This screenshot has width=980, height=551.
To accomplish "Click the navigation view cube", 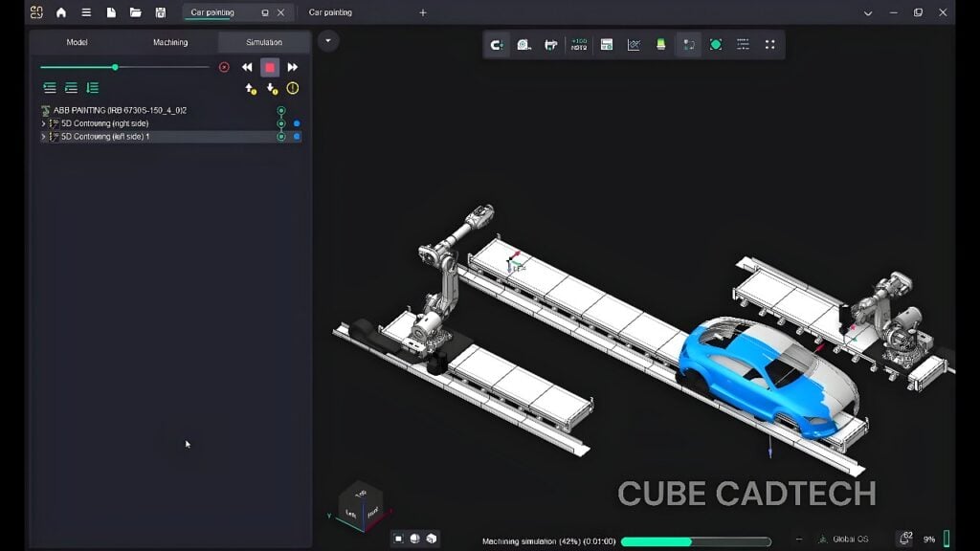I will (361, 506).
